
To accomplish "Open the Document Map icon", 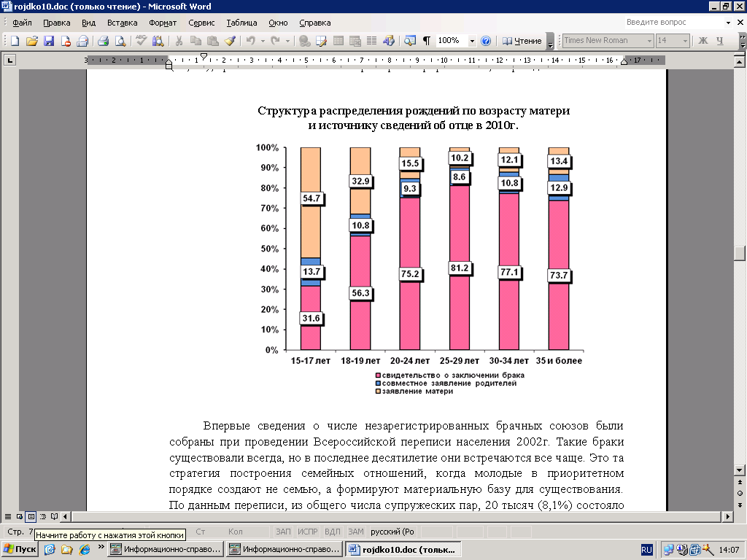I will (410, 41).
